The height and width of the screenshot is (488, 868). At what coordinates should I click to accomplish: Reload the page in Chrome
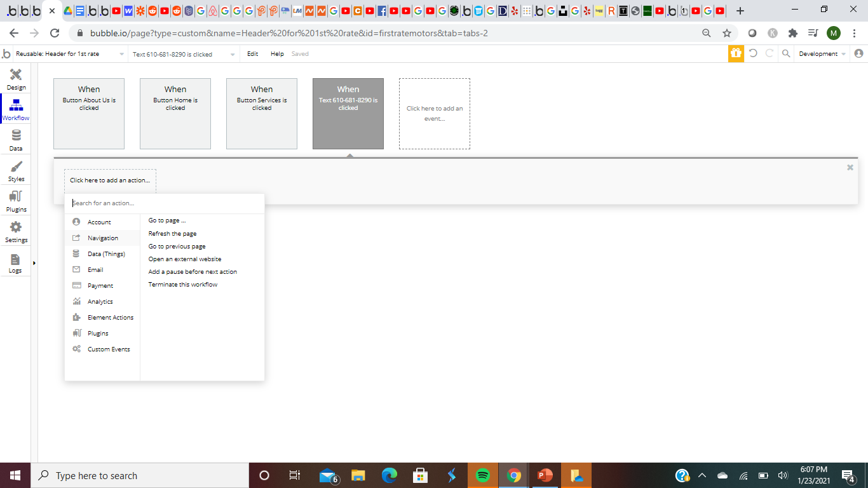pos(55,33)
